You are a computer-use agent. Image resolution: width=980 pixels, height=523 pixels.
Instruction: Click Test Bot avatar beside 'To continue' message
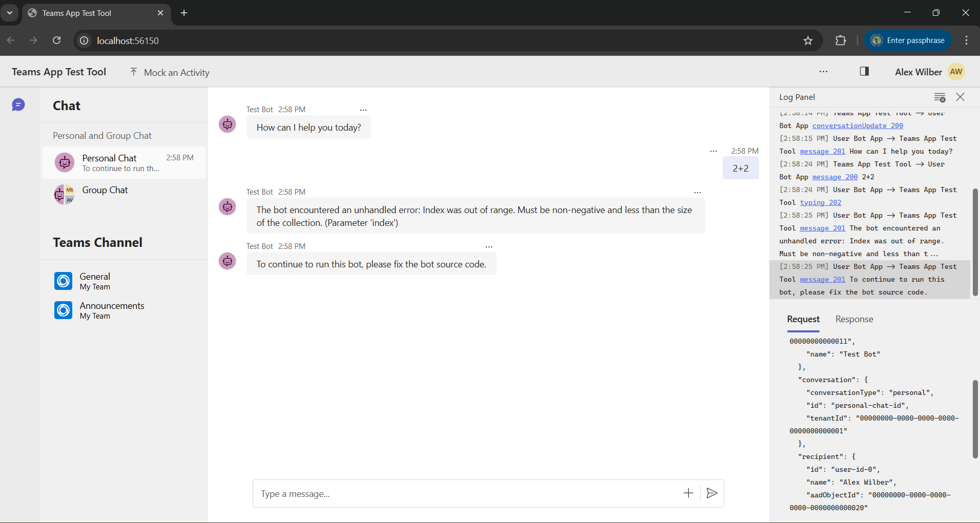click(228, 261)
